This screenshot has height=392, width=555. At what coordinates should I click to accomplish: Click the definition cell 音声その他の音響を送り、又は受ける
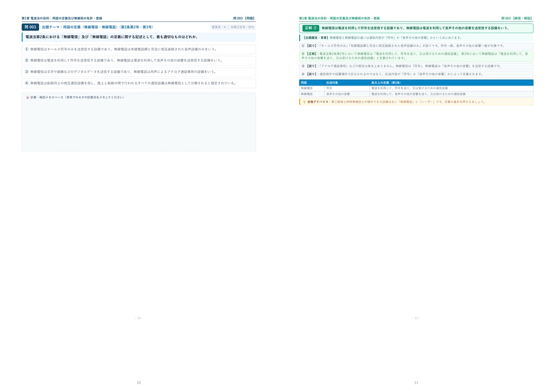tap(451, 94)
